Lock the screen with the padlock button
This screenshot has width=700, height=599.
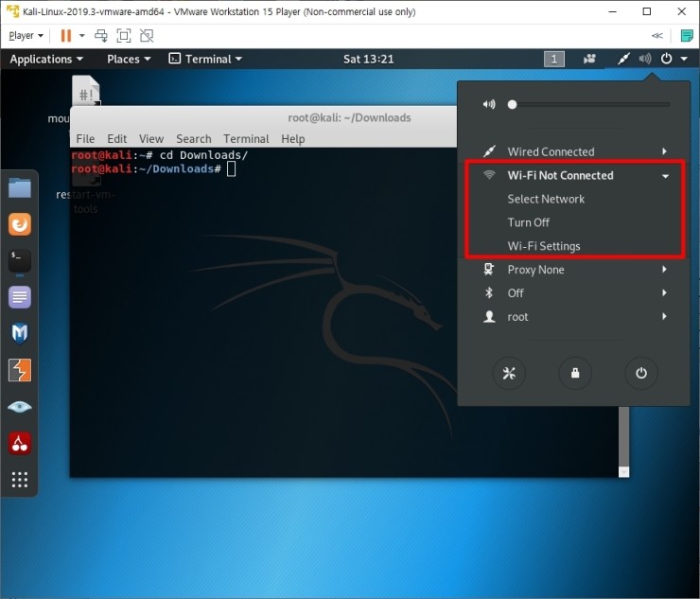pyautogui.click(x=575, y=373)
